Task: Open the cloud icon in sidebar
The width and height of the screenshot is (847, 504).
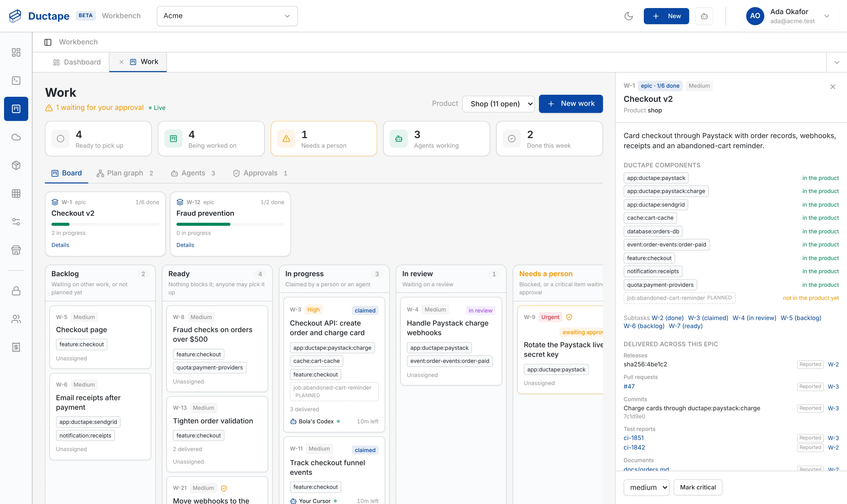Action: 16,137
